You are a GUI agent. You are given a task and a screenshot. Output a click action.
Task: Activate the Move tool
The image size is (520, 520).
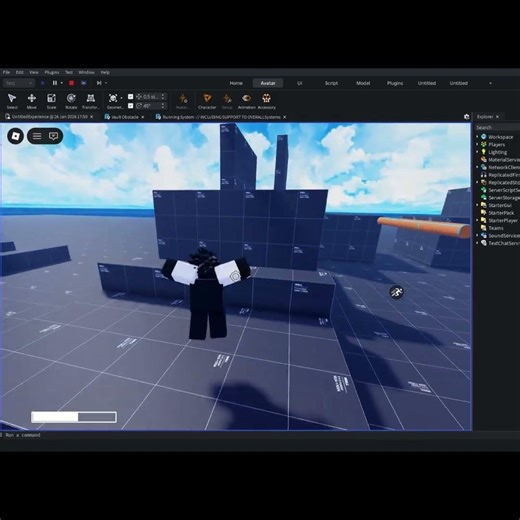pos(32,101)
